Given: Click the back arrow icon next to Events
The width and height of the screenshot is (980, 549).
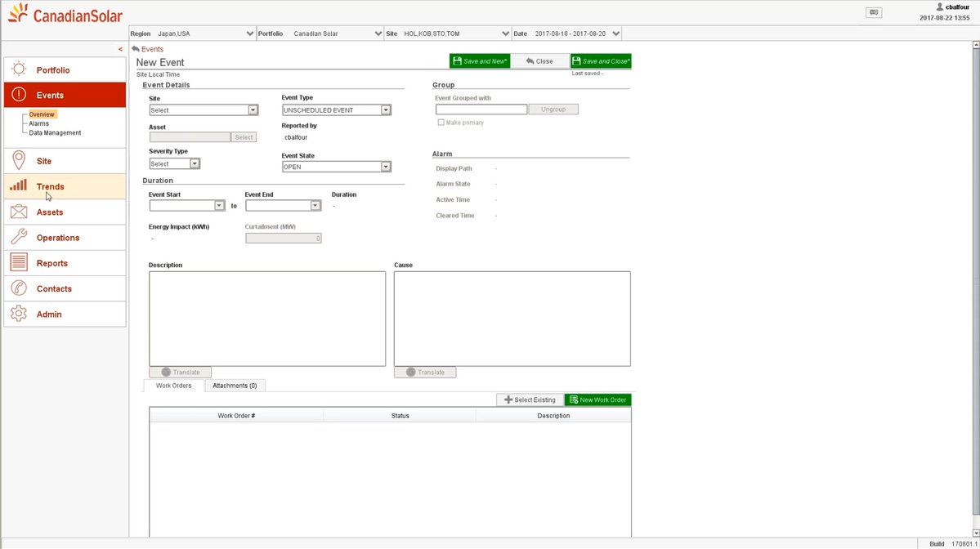Looking at the screenshot, I should (x=136, y=49).
